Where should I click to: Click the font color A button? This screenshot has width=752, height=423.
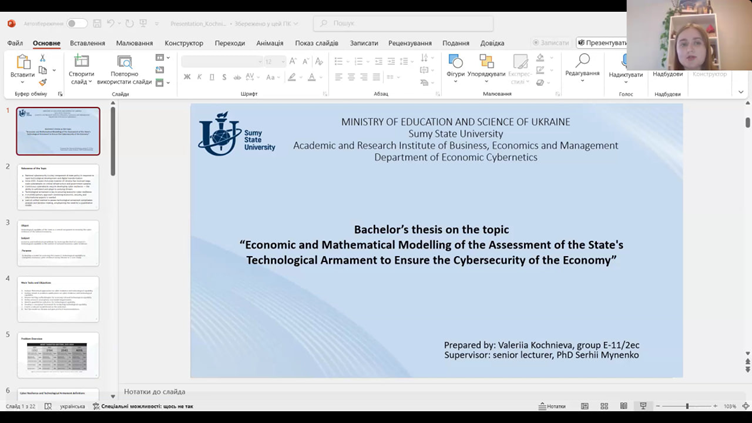point(312,77)
